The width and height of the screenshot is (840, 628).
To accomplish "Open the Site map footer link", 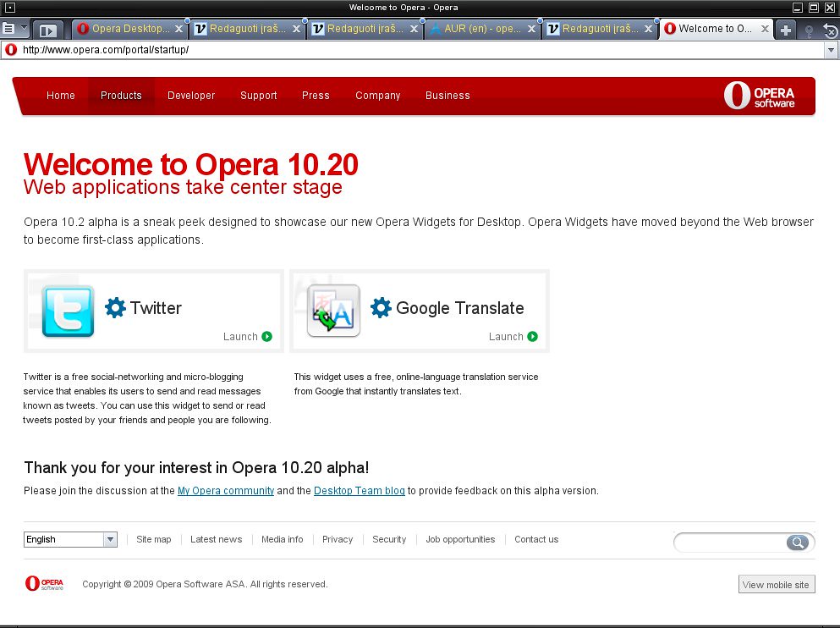I will click(154, 540).
